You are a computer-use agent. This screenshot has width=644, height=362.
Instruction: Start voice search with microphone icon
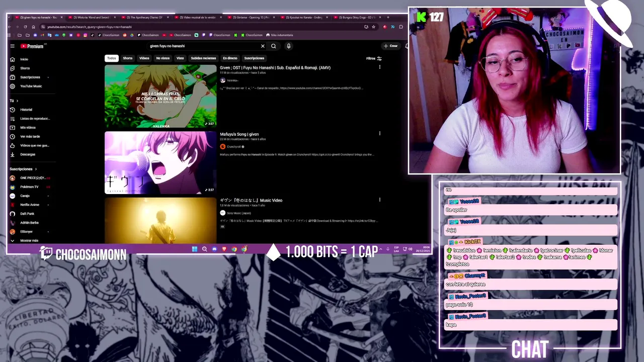click(x=289, y=46)
